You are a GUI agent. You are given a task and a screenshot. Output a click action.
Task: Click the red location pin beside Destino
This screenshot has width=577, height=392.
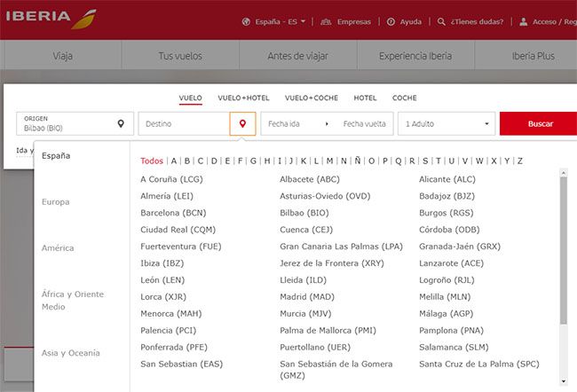pos(242,124)
